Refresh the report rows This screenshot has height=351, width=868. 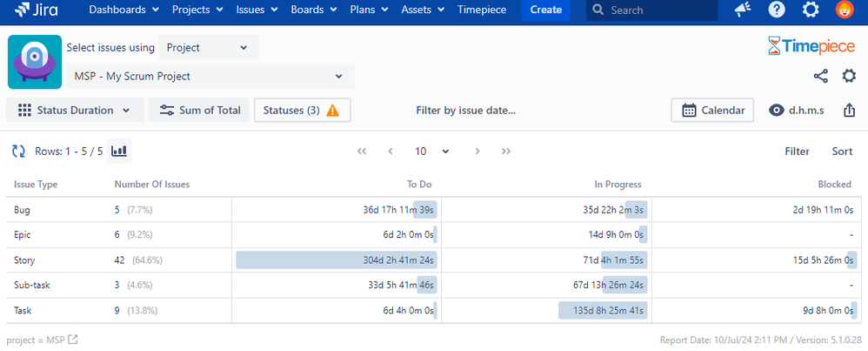coord(19,151)
